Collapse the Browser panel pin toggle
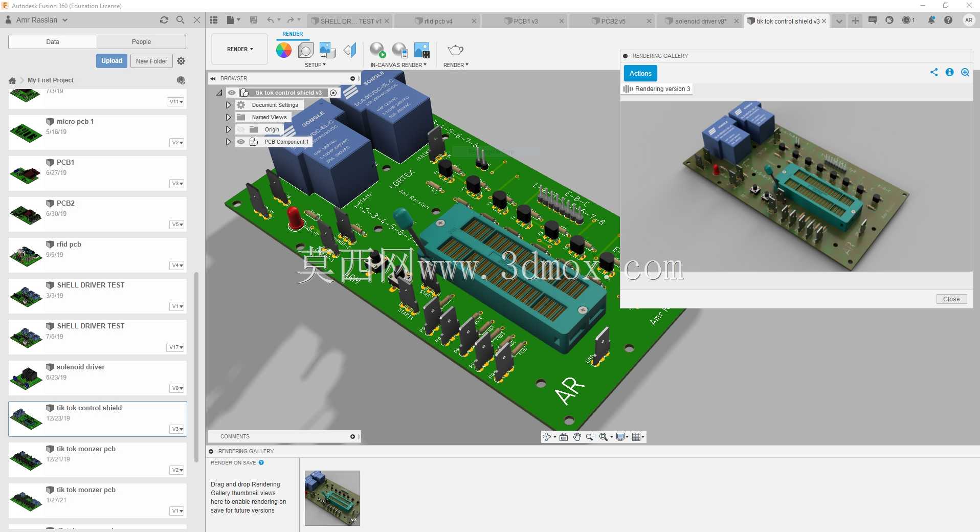The image size is (980, 532). tap(352, 78)
